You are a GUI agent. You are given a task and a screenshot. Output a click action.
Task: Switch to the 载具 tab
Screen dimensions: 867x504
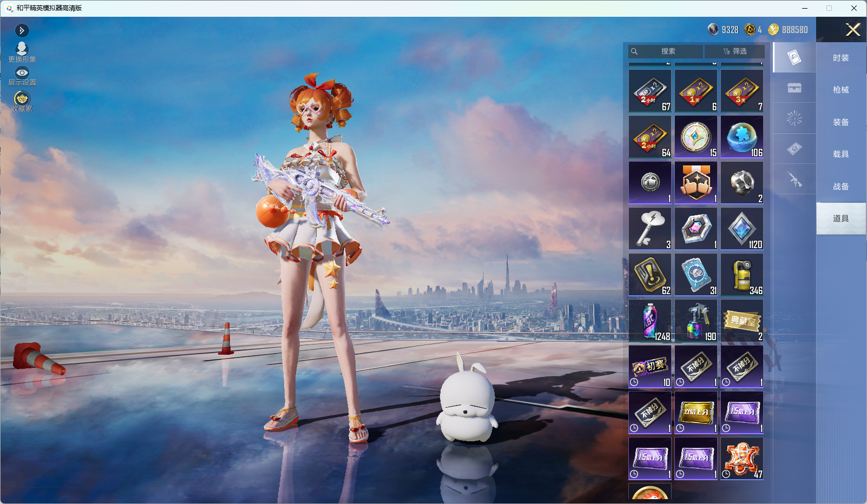[x=840, y=154]
